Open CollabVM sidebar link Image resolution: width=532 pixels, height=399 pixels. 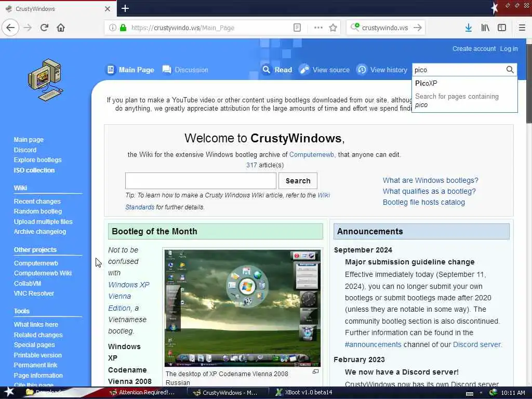click(x=27, y=283)
